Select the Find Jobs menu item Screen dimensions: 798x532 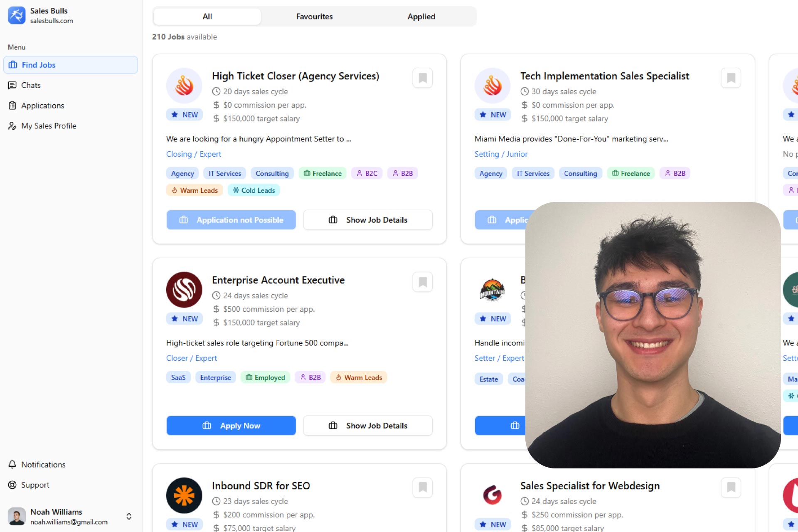point(71,65)
